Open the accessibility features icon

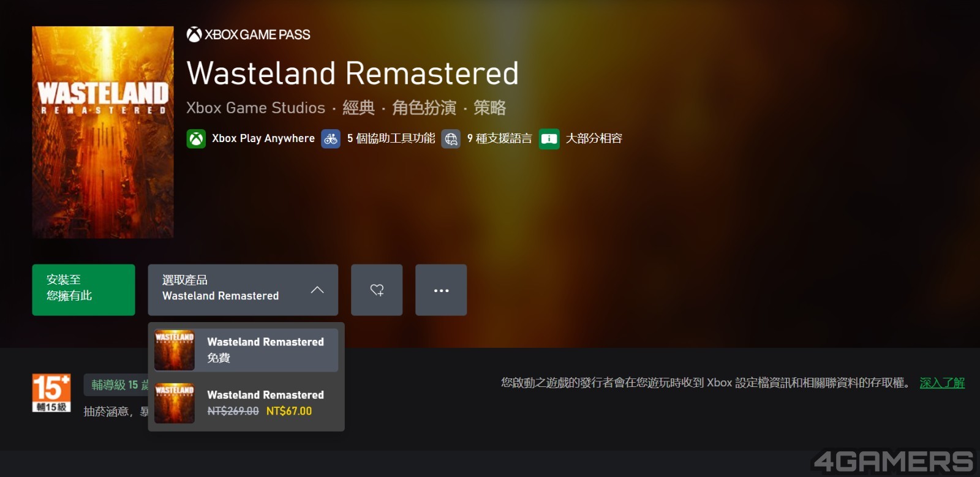point(331,139)
